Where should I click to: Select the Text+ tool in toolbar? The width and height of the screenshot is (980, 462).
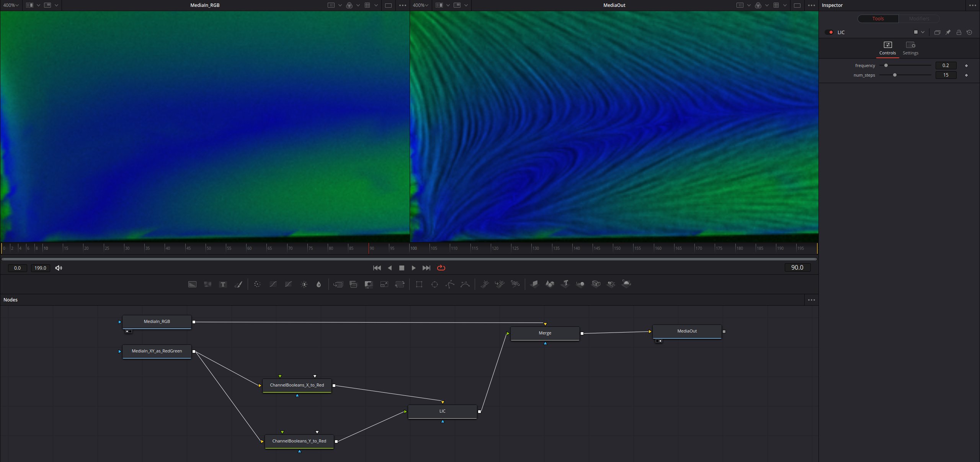point(223,284)
